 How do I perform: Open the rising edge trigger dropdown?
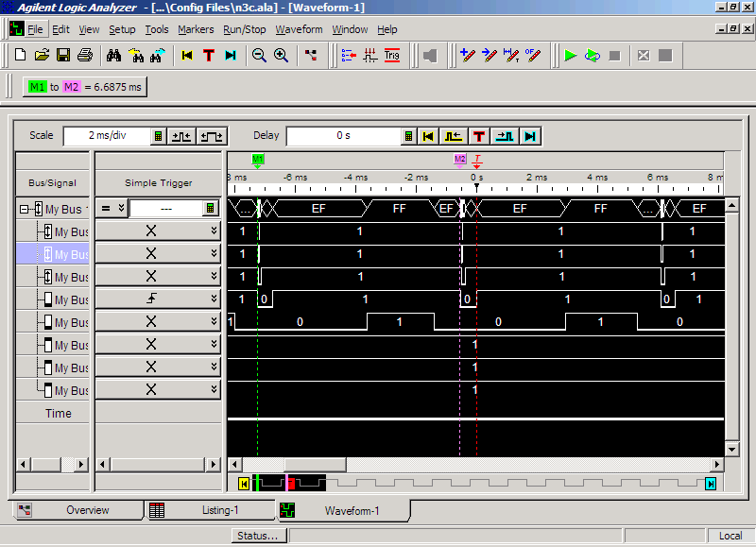(214, 299)
